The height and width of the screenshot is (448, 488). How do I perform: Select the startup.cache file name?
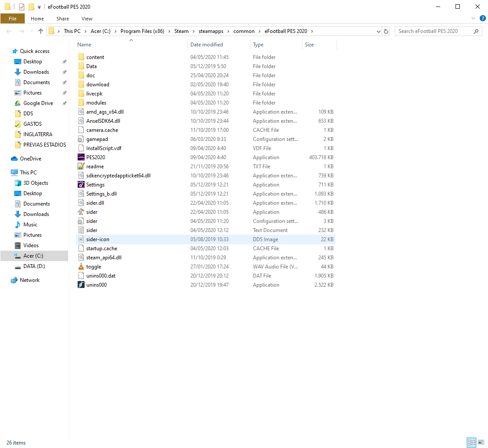point(102,249)
